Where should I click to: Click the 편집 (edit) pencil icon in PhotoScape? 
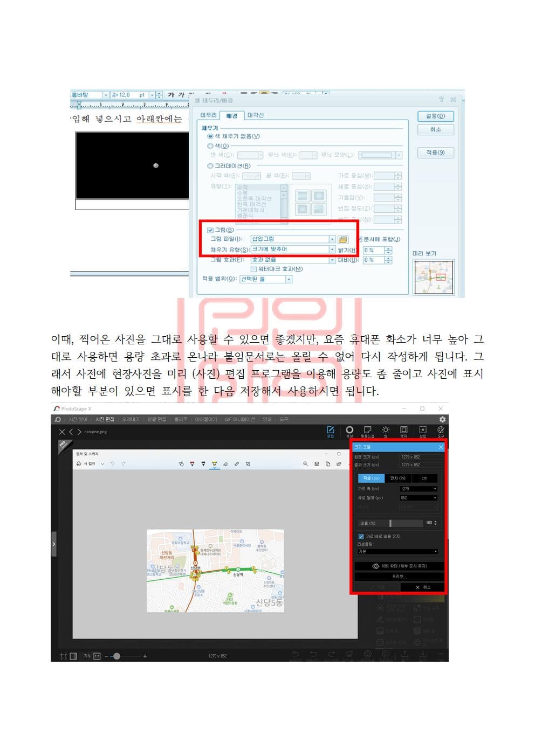330,430
